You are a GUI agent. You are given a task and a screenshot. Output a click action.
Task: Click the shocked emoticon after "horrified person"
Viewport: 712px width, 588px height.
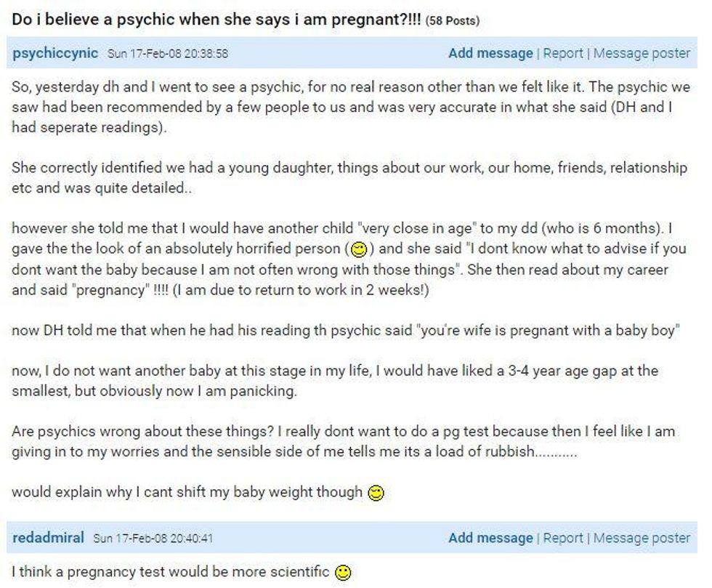358,249
